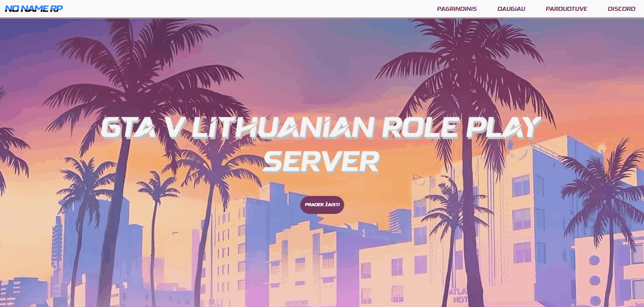Image resolution: width=644 pixels, height=307 pixels.
Task: Click the empty white navigation bar area
Action: (237, 9)
